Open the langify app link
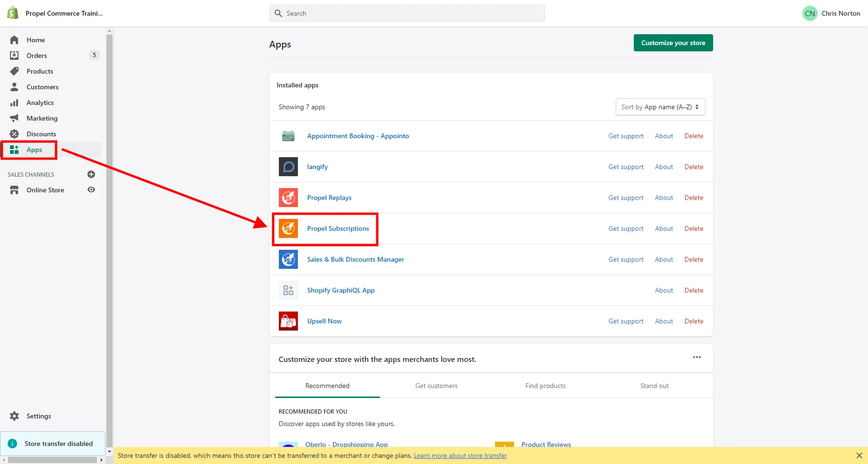 click(x=317, y=167)
